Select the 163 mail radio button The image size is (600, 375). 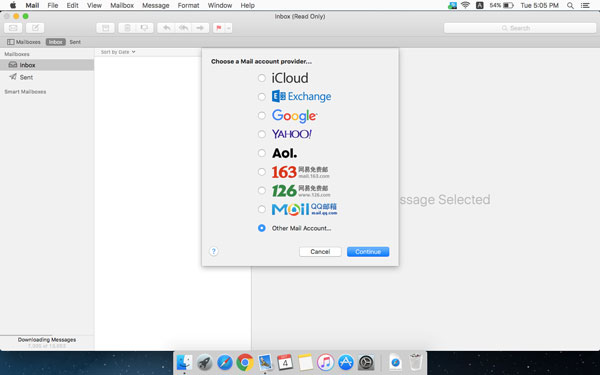pos(262,172)
